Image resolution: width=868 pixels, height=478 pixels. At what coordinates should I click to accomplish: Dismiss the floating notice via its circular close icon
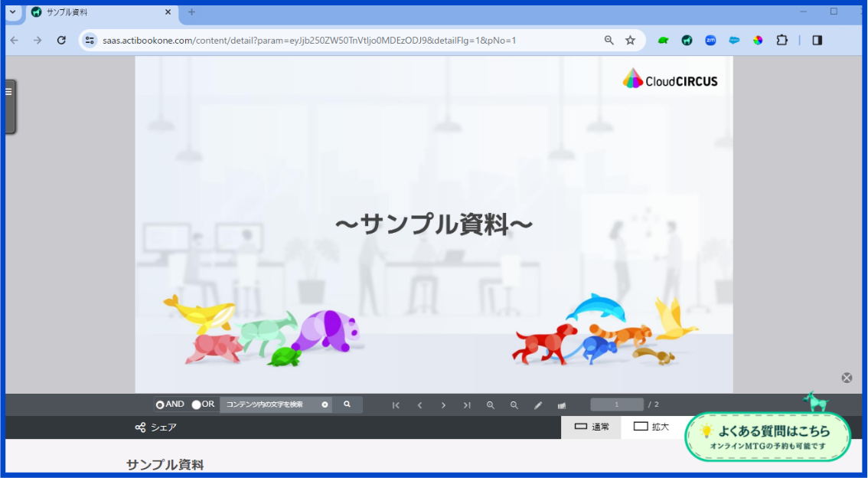click(x=846, y=378)
